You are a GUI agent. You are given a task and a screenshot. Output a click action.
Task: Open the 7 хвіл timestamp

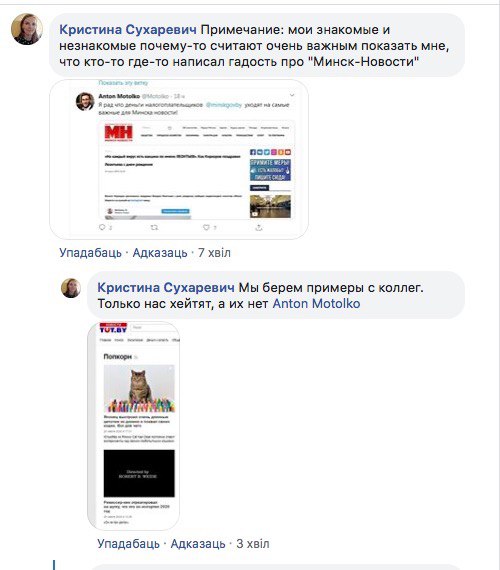pos(214,253)
